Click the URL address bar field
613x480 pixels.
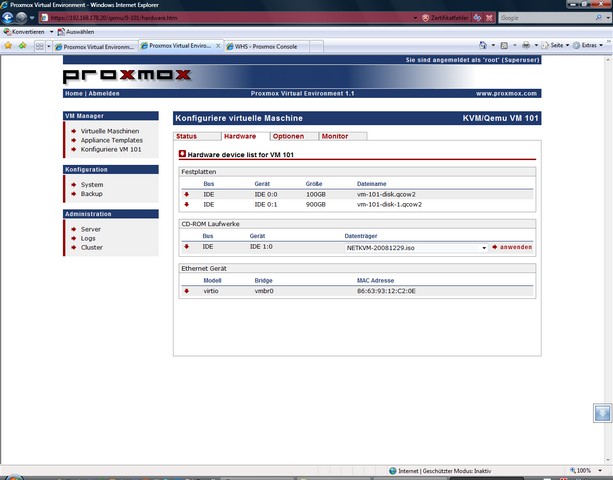(228, 18)
